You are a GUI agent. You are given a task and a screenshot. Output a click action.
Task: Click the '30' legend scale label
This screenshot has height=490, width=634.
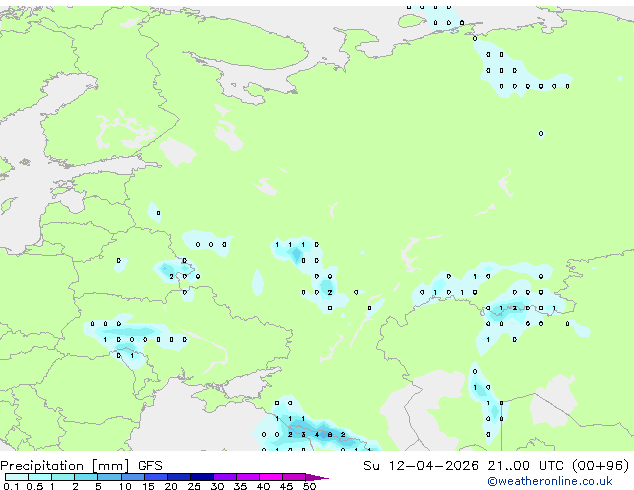[217, 486]
